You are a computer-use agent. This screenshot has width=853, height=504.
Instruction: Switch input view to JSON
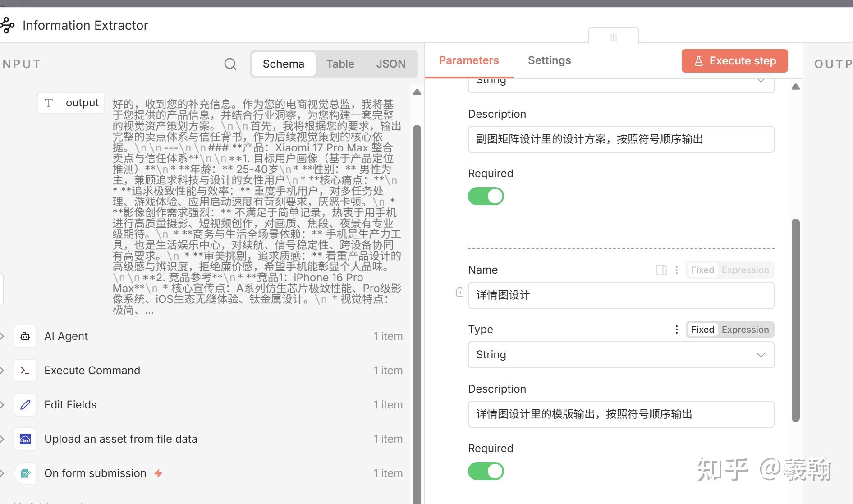pyautogui.click(x=390, y=64)
